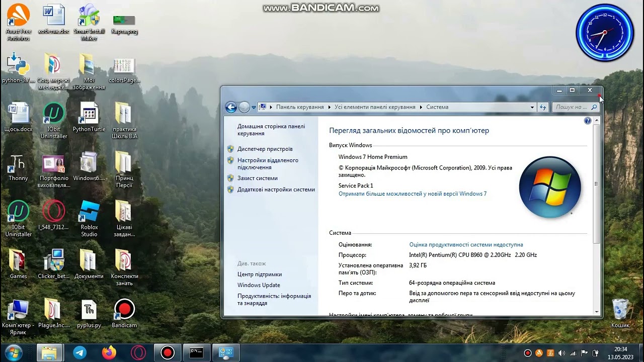Click the desktop clock gadget
This screenshot has height=362, width=644.
click(x=605, y=33)
